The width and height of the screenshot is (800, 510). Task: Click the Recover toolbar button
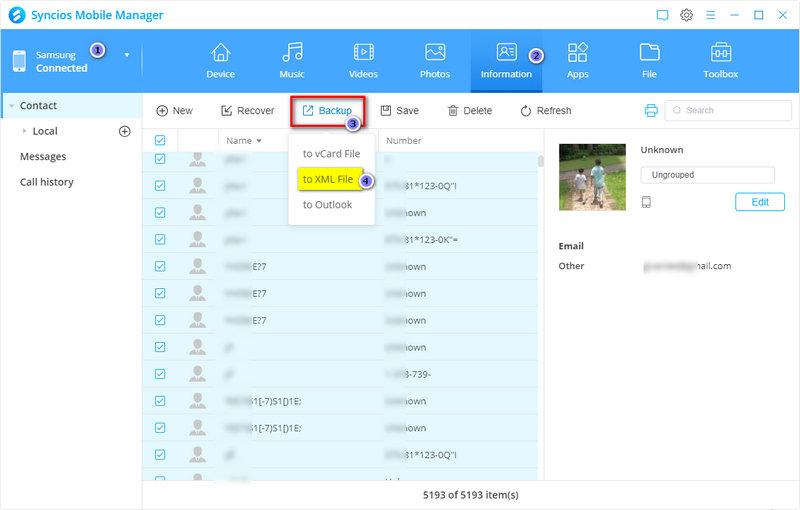pyautogui.click(x=247, y=111)
